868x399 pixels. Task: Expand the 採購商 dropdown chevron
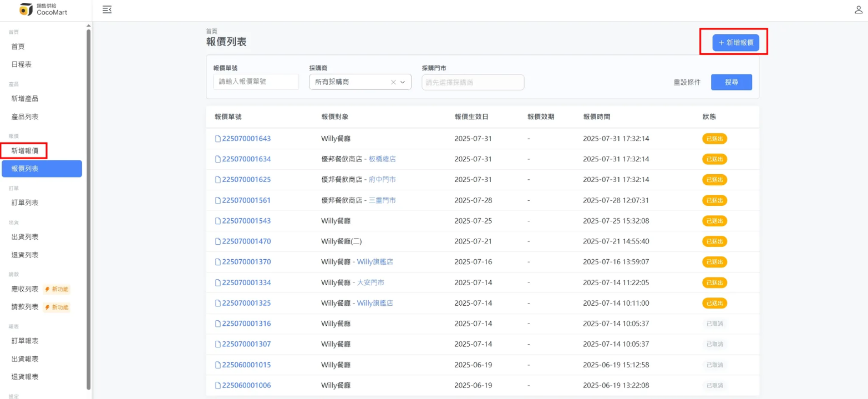coord(403,82)
